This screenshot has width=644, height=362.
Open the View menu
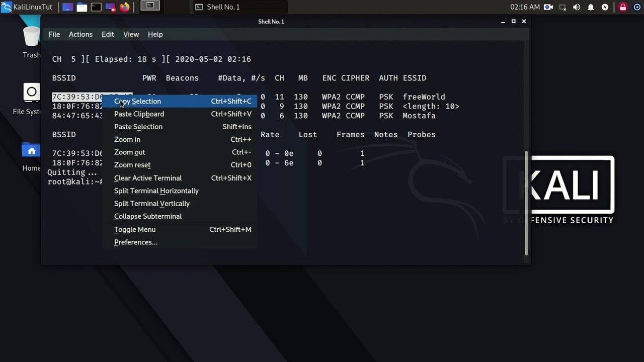tap(131, 34)
